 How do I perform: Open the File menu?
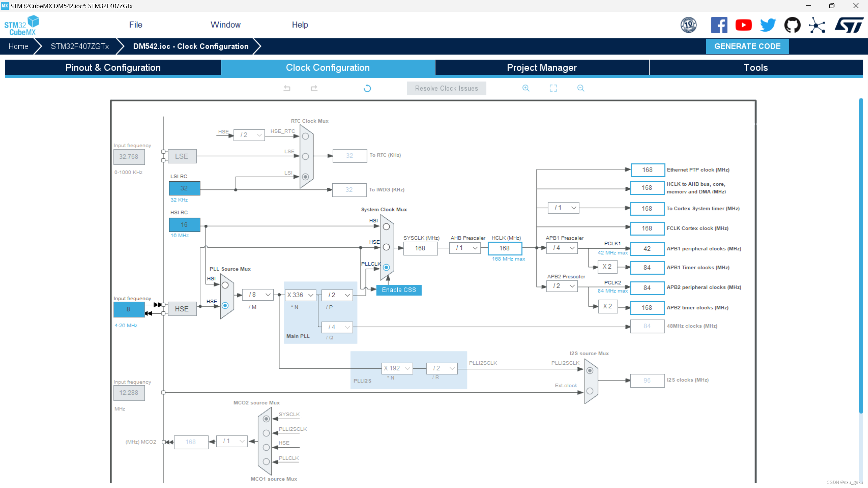(x=136, y=25)
